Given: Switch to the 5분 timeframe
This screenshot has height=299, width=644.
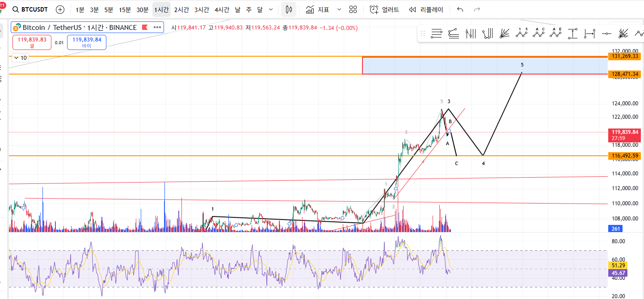Looking at the screenshot, I should (x=109, y=9).
